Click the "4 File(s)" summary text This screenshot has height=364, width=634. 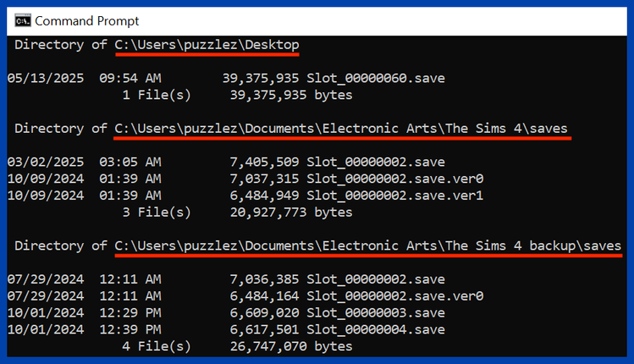(157, 345)
